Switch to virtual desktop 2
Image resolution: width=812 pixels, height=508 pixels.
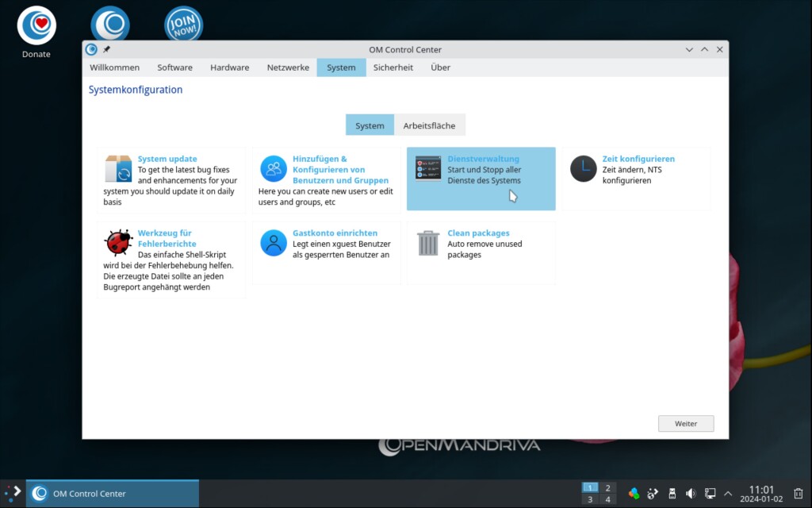pos(608,488)
